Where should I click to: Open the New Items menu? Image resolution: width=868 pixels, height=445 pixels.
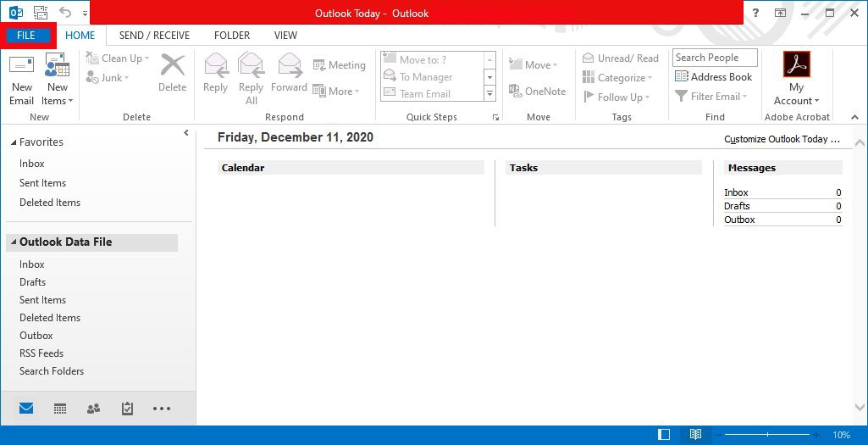(x=57, y=80)
